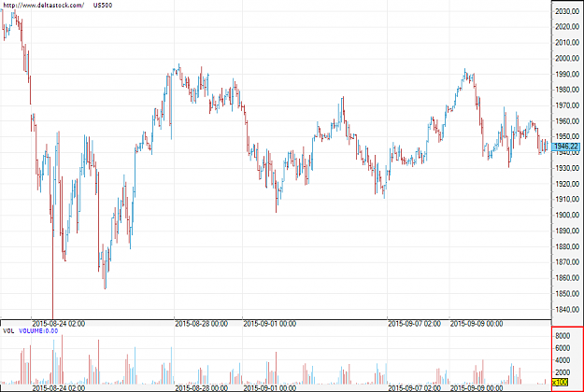Screen dimensions: 584x392
Task: Select the 2015-09-01 00:00 time marker
Action: 270,324
